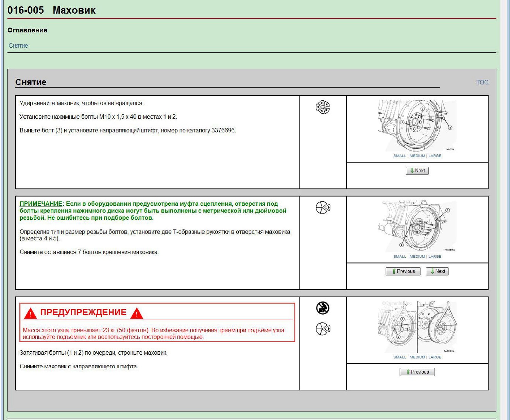Screen dimensions: 510x420
Task: Click the tool icon below the lifting warning icon
Action: coord(323,329)
